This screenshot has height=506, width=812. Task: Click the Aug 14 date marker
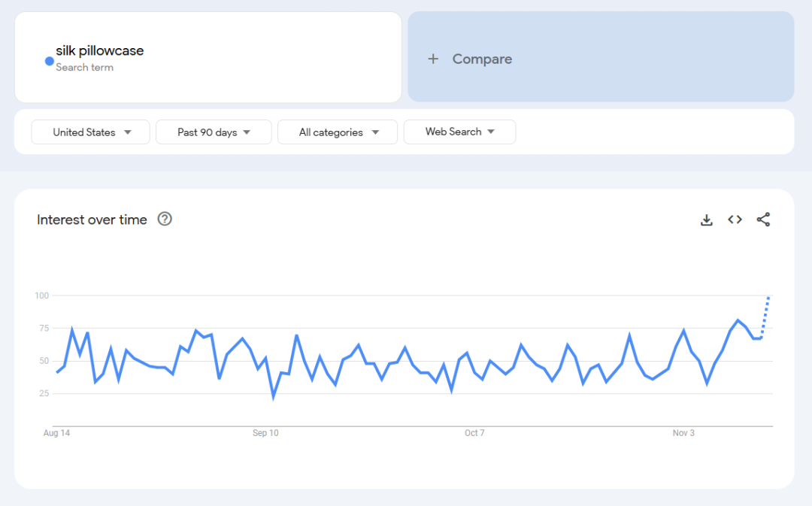pyautogui.click(x=56, y=433)
